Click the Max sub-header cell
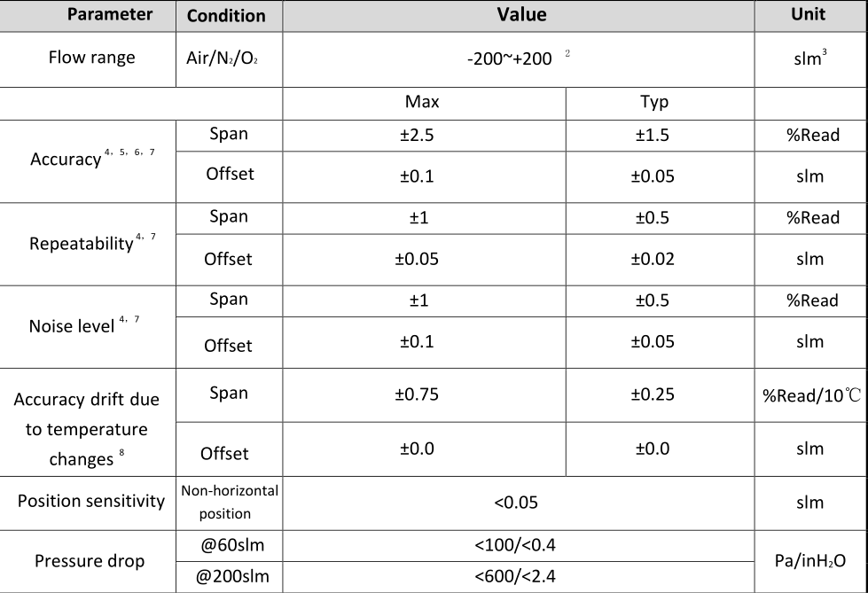This screenshot has width=868, height=593. [422, 102]
